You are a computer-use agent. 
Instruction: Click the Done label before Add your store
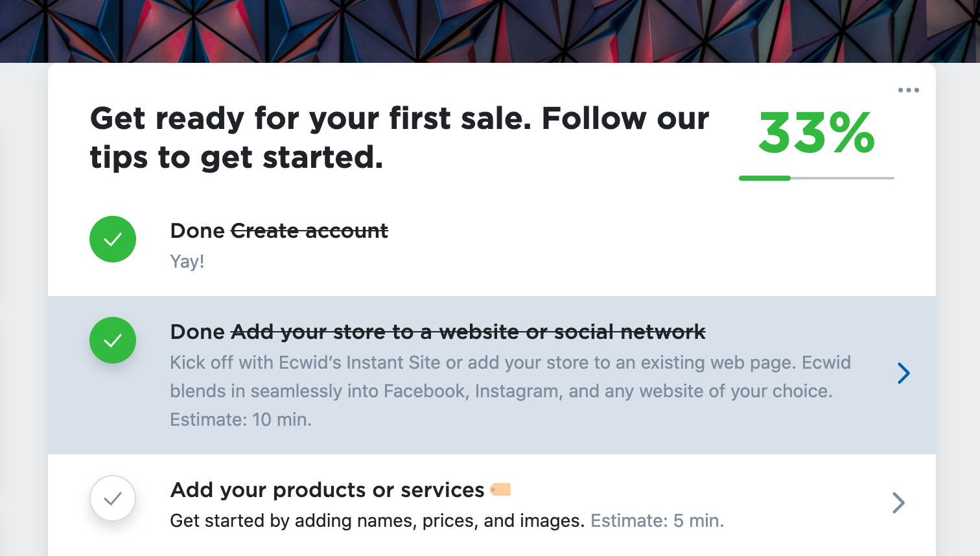tap(197, 332)
